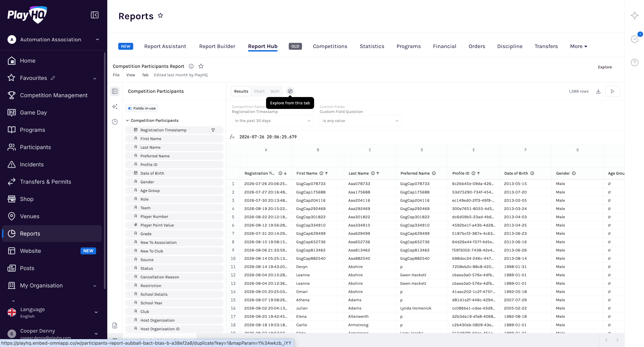Open the File menu

pyautogui.click(x=116, y=75)
